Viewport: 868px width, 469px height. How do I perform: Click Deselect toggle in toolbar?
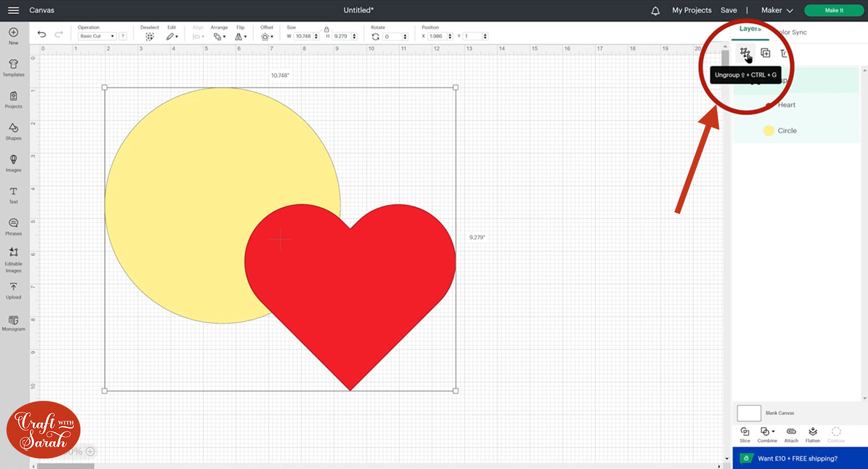tap(149, 36)
